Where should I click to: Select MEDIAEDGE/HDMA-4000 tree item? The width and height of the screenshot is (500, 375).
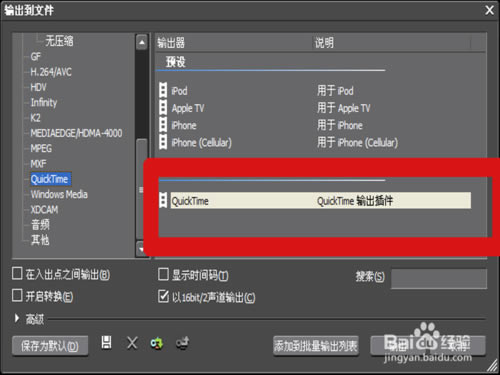click(x=76, y=133)
